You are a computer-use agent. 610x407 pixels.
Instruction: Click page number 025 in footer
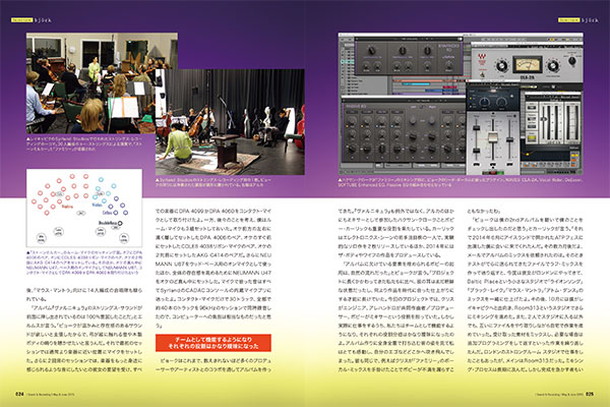590,394
